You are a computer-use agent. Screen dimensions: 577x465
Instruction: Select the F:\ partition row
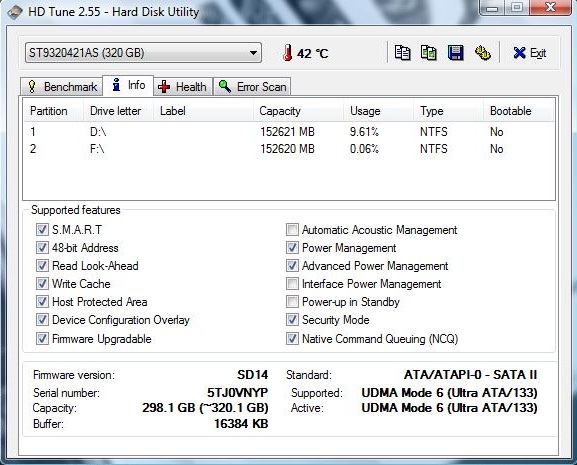click(289, 149)
